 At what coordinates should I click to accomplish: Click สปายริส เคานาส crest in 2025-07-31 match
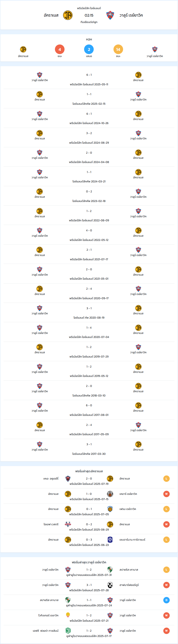coord(110,570)
